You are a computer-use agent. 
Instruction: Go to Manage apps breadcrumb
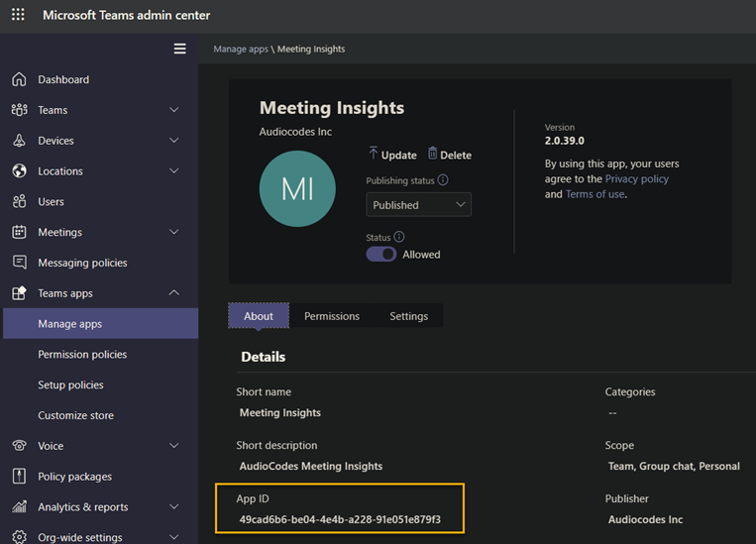coord(241,49)
